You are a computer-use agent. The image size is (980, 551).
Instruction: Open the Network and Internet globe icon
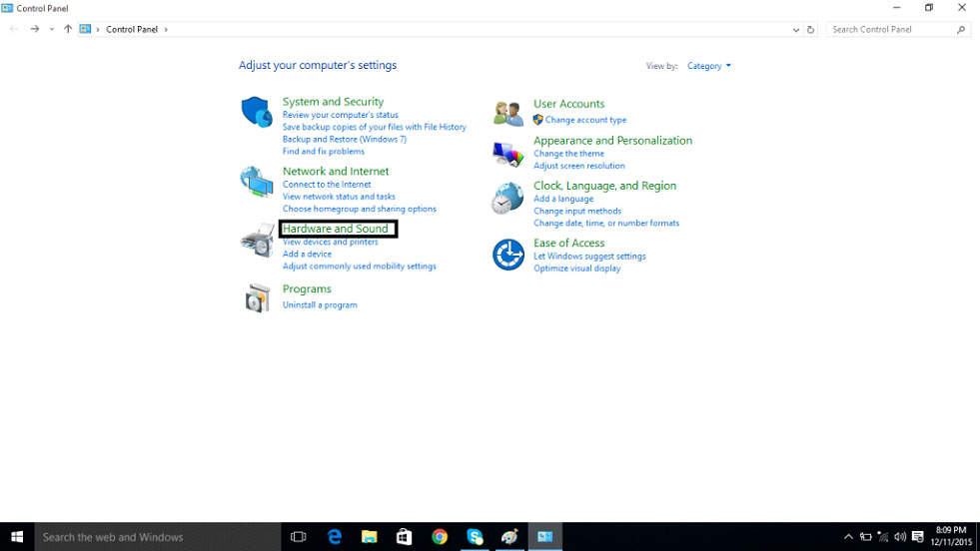tap(257, 181)
